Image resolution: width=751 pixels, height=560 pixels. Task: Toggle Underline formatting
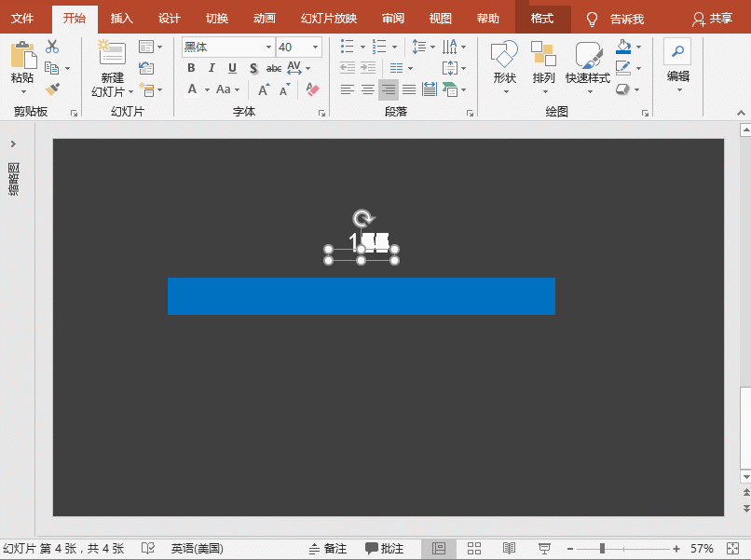[232, 68]
